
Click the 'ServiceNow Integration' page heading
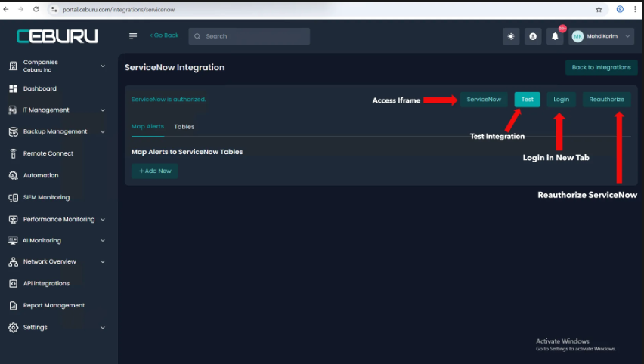coord(175,68)
